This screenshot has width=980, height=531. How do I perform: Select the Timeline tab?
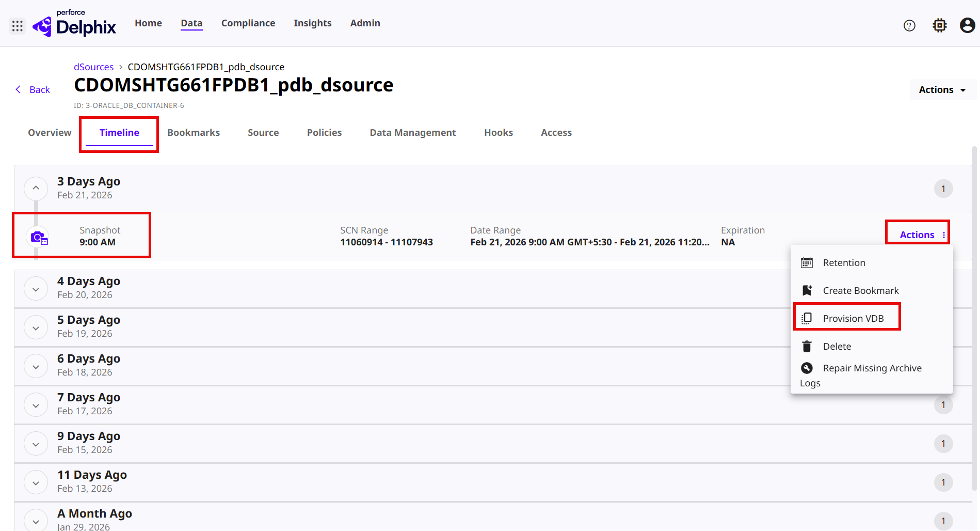click(119, 133)
